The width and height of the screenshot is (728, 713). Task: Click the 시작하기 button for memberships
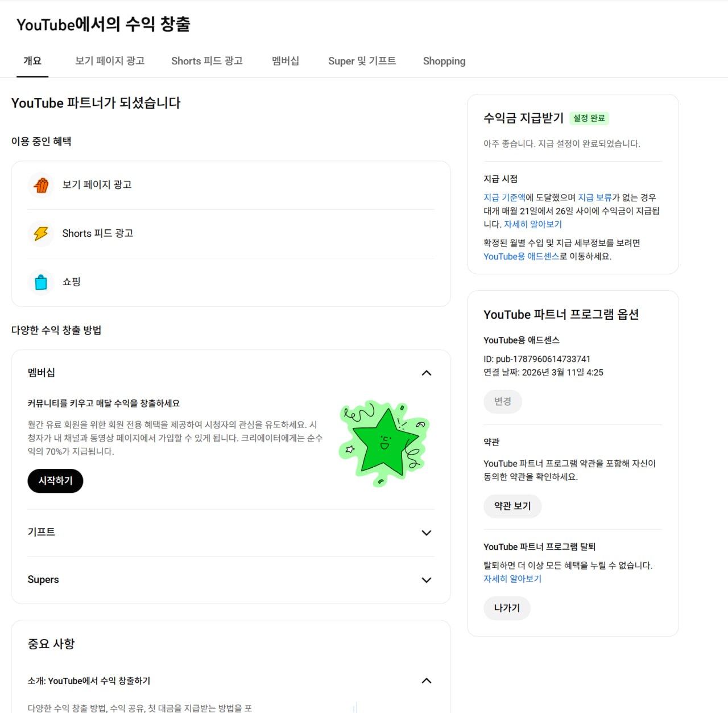[55, 481]
